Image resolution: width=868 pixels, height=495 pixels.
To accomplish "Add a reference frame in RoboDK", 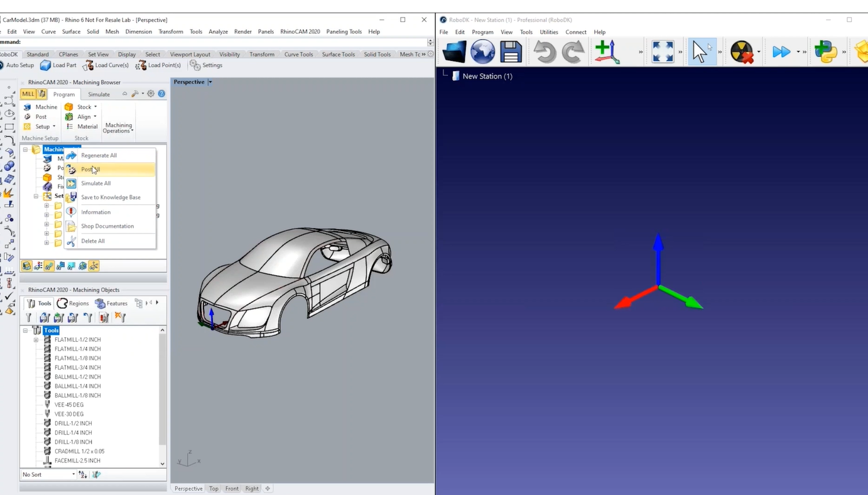I will (607, 52).
